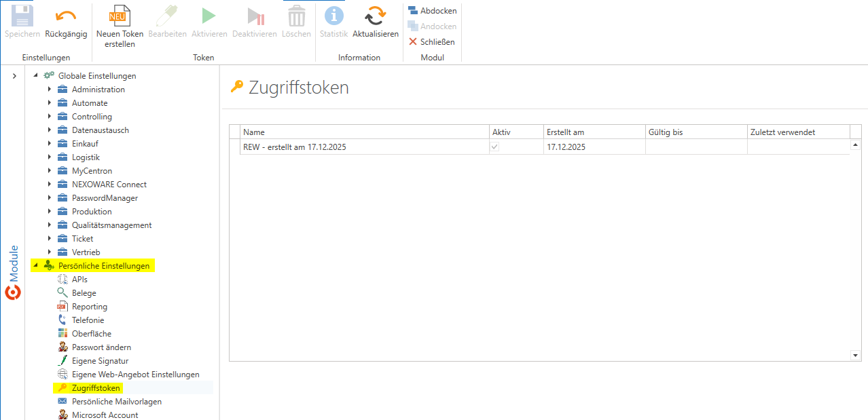Toggle Aktiv checkbox for REW token
This screenshot has height=420, width=868.
point(495,147)
